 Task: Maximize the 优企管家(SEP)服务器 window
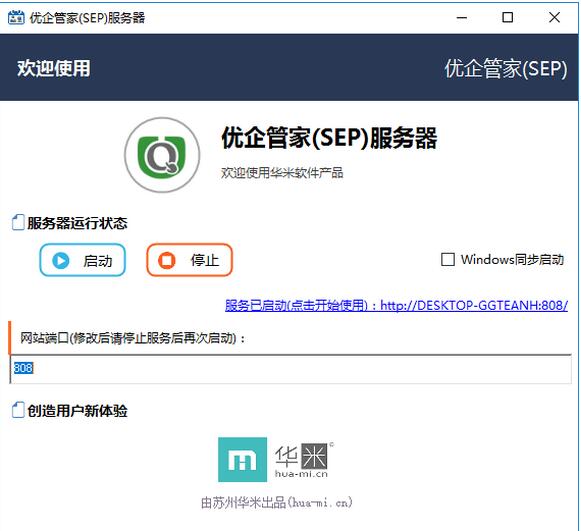pyautogui.click(x=508, y=17)
